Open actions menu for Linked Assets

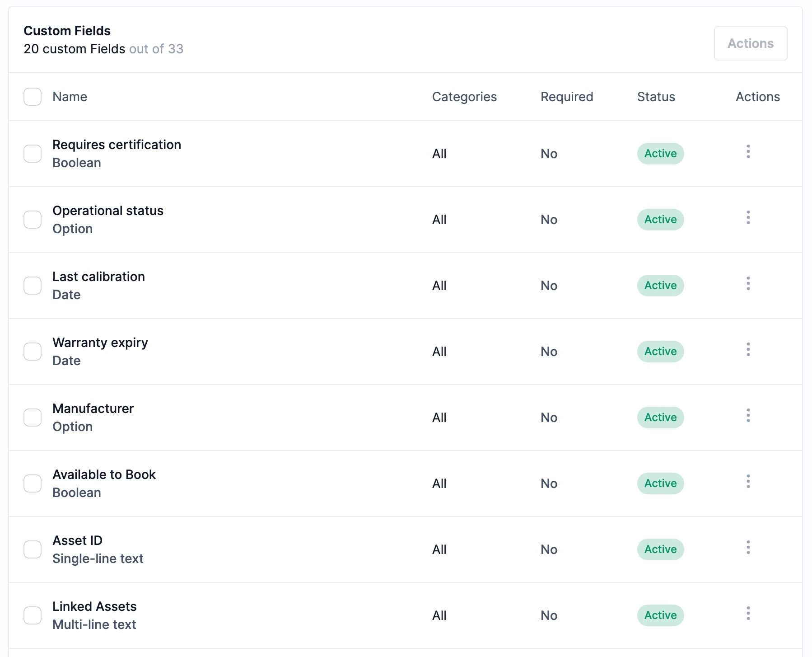(x=748, y=613)
